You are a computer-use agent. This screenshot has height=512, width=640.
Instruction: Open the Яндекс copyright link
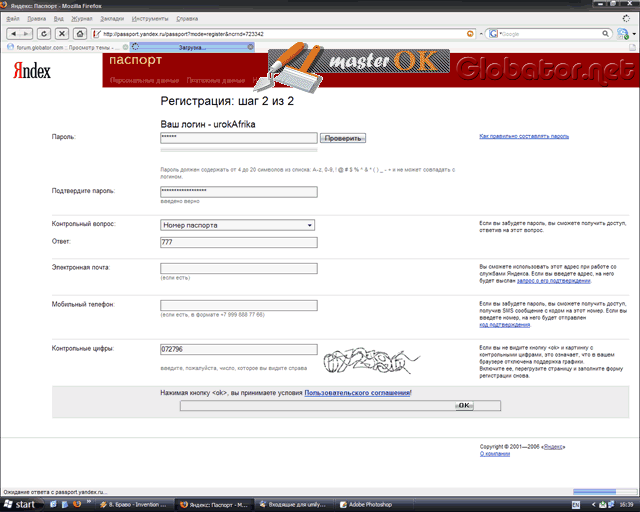coord(553,447)
